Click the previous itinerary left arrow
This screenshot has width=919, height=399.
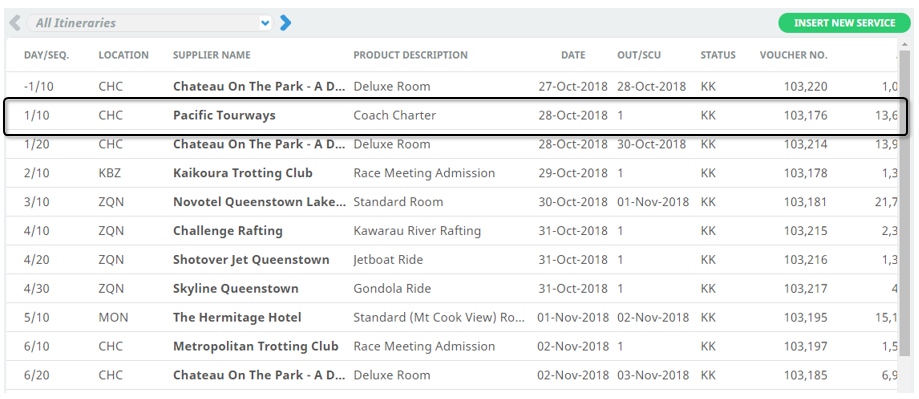pos(15,23)
